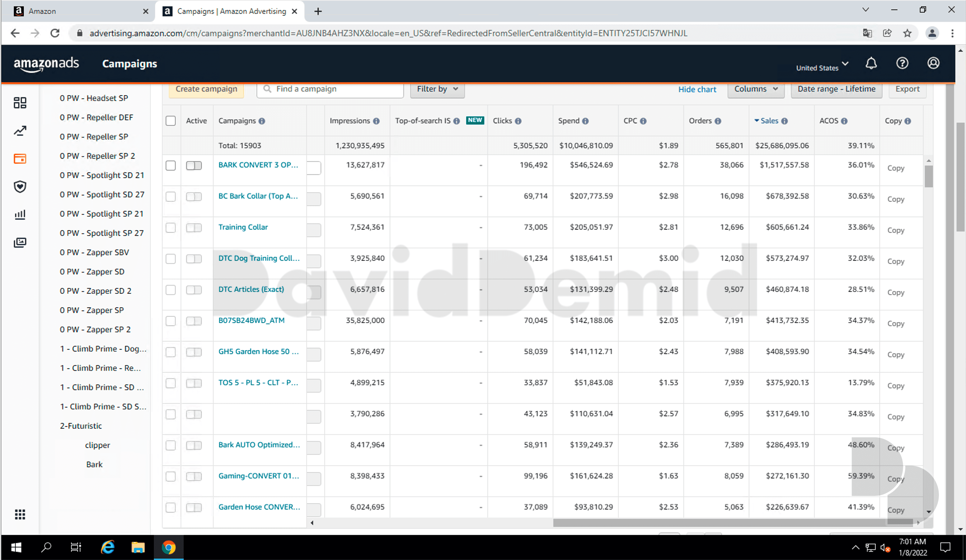Click the table horizontal scrollbar
966x560 pixels.
733,523
